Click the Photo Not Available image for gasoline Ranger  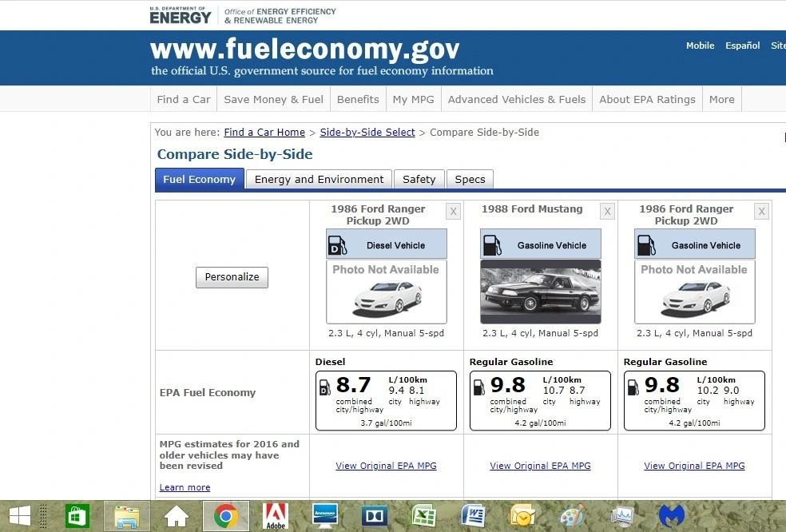[694, 292]
